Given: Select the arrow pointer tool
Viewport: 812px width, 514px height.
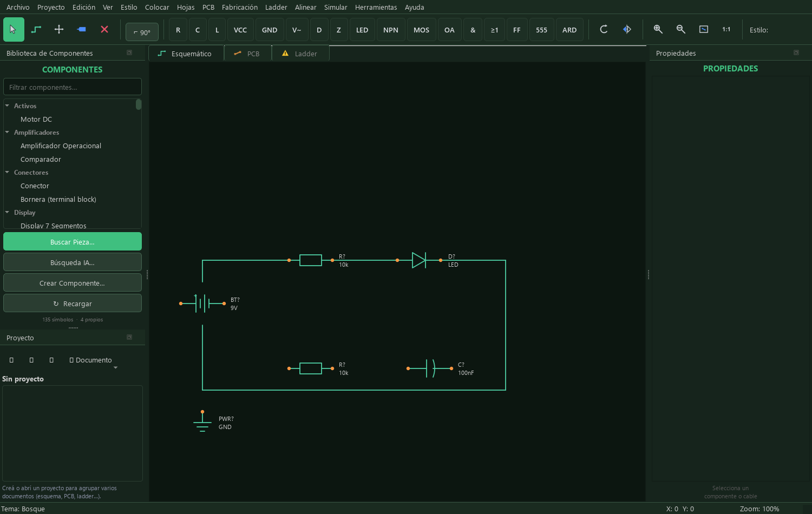Looking at the screenshot, I should pyautogui.click(x=14, y=30).
